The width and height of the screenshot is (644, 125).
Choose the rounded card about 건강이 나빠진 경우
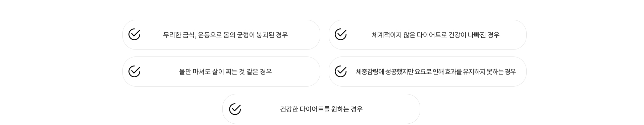428,35
